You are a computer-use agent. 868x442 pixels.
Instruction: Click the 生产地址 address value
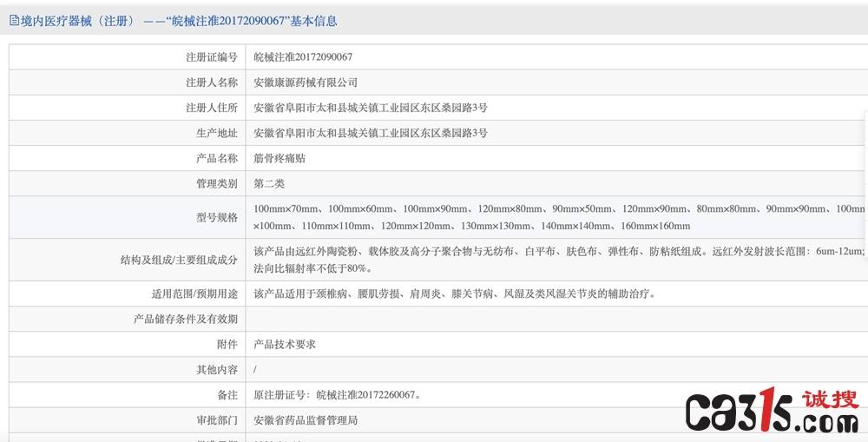[370, 133]
